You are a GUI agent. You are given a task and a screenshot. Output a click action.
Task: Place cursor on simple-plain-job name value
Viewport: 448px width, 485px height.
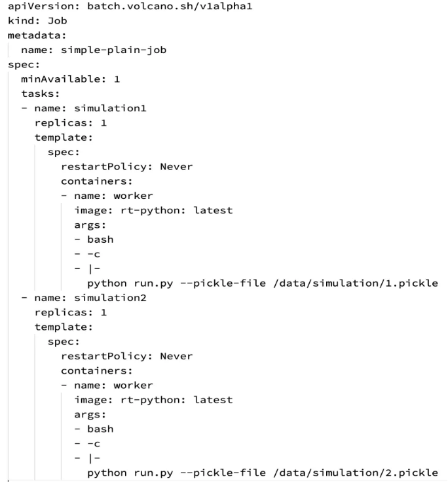click(x=113, y=50)
